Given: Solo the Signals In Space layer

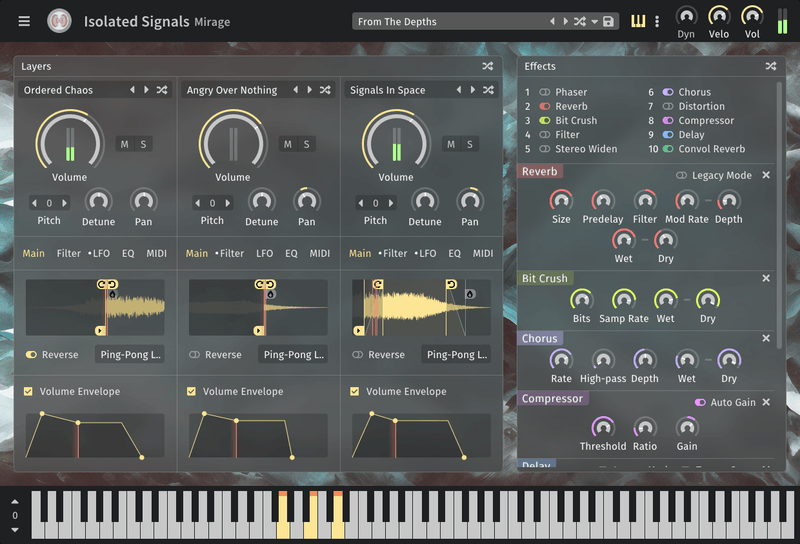Looking at the screenshot, I should [x=470, y=144].
